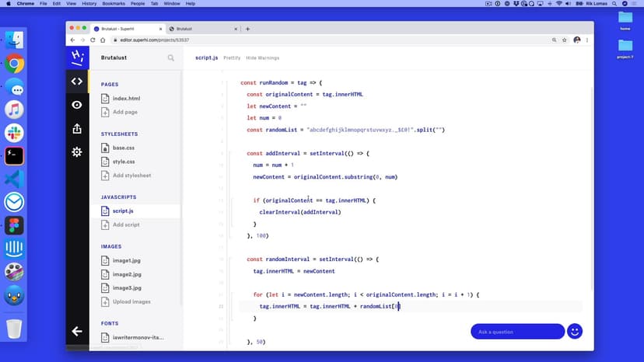Open Figma from the dock

coord(14,225)
